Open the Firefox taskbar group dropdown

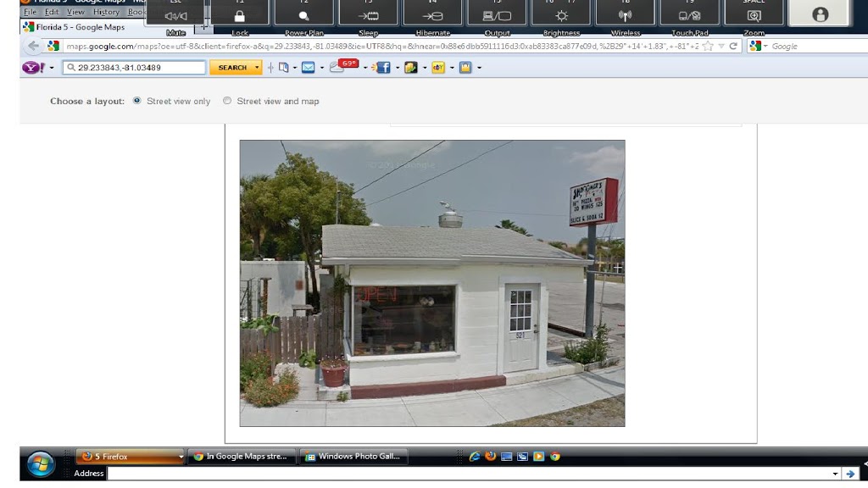click(181, 457)
